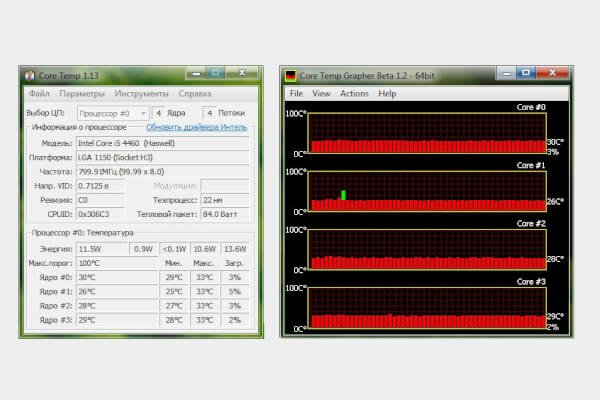Open the File menu in Grapher
This screenshot has height=400, width=600.
pyautogui.click(x=296, y=93)
